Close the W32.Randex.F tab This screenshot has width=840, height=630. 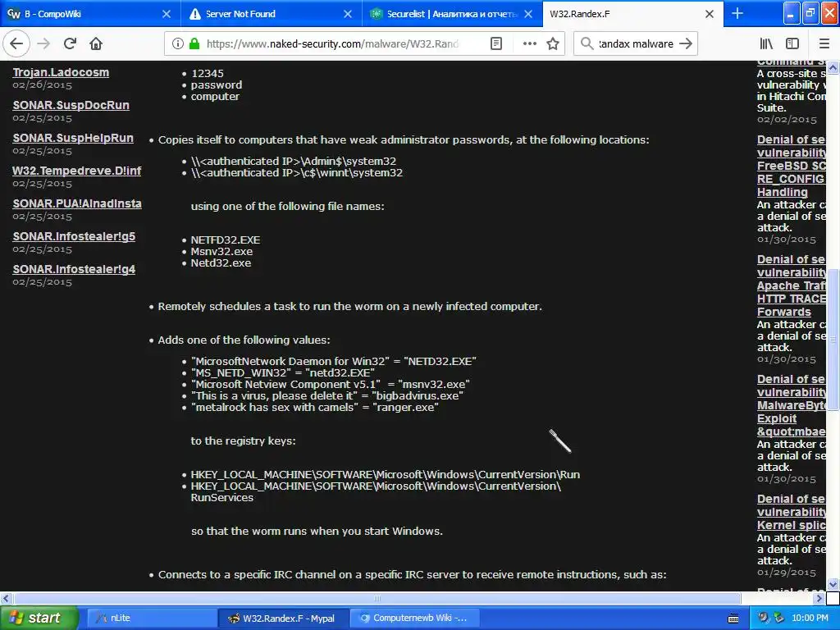710,14
